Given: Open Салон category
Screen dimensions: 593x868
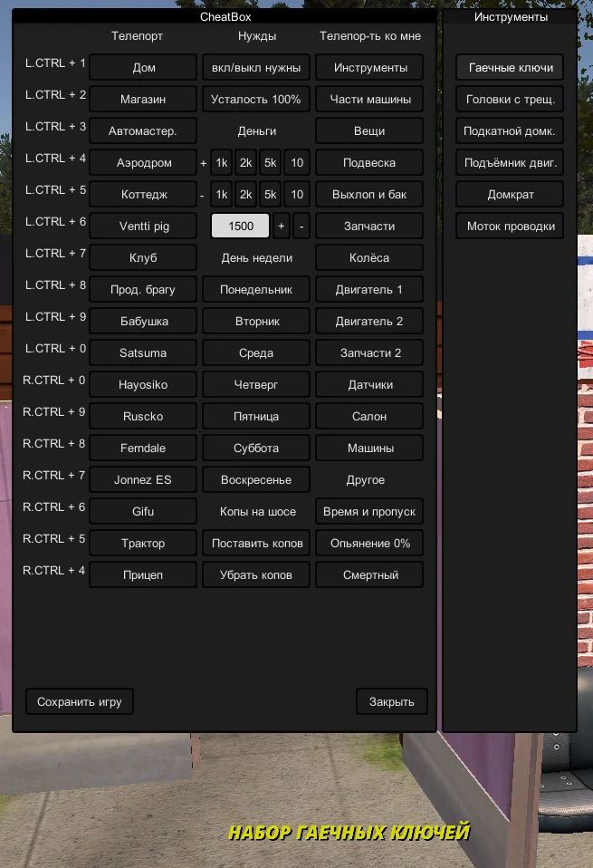Looking at the screenshot, I should coord(369,416).
